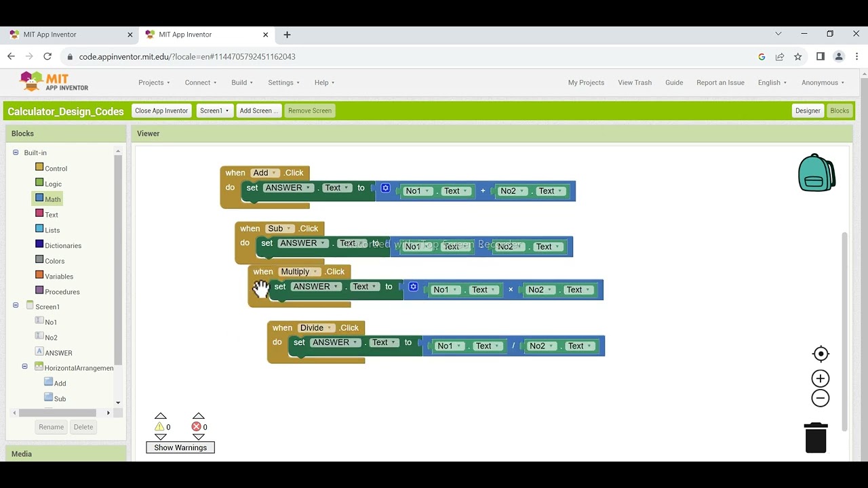Open the Multiply component dropdown in when block
The height and width of the screenshot is (488, 868).
click(299, 272)
